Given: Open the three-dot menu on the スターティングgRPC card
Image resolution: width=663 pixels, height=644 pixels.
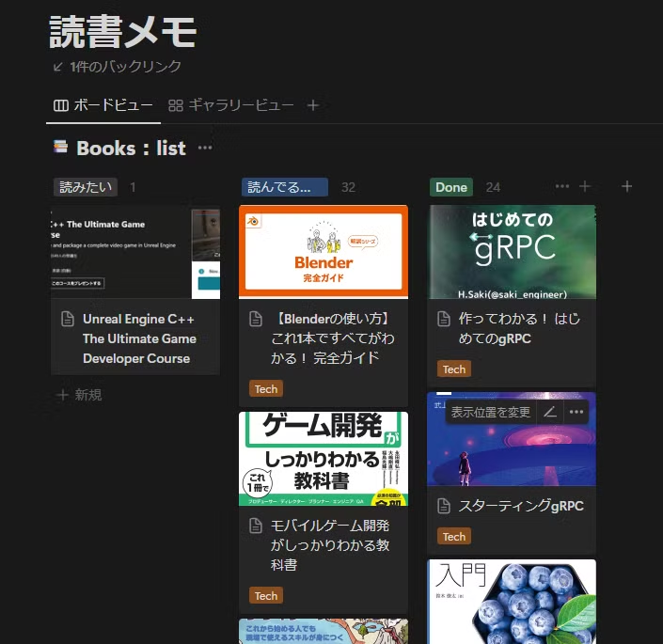Looking at the screenshot, I should (x=576, y=412).
